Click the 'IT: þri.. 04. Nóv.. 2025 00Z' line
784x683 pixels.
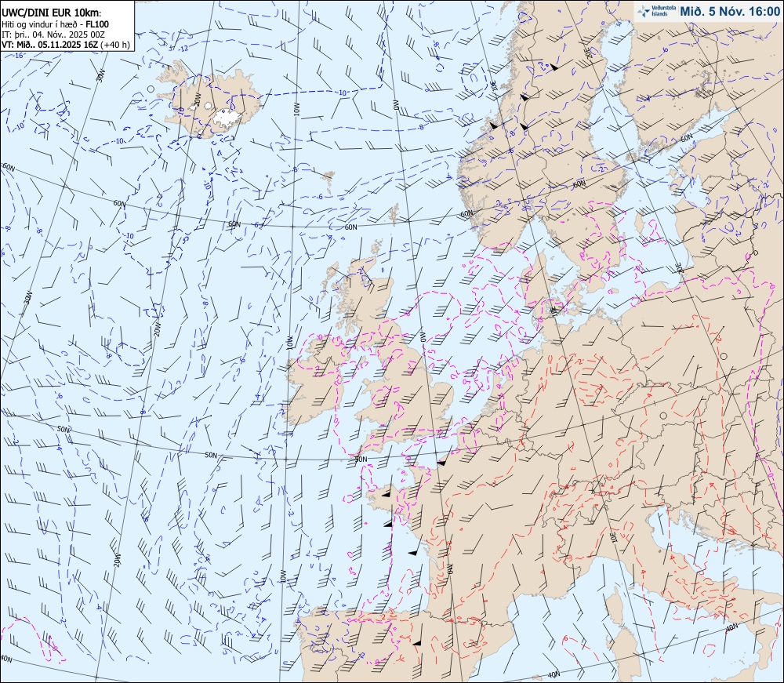click(x=53, y=35)
